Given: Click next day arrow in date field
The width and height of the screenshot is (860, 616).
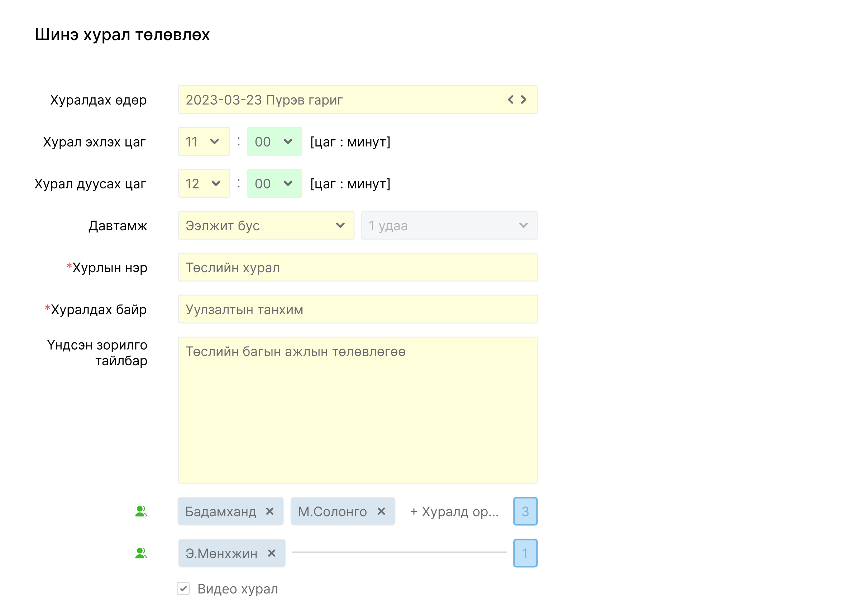Looking at the screenshot, I should point(524,100).
